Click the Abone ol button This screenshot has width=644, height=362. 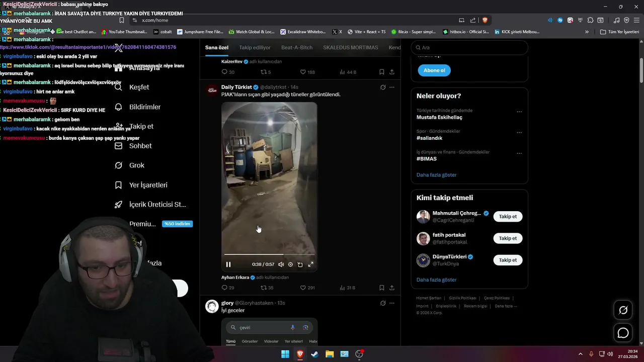coord(434,70)
